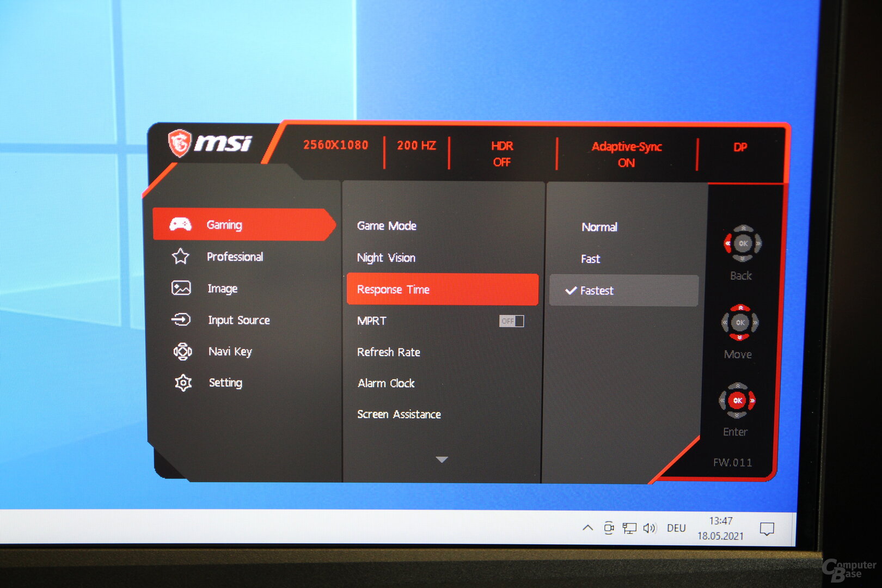
Task: Click the Meet Now tray icon
Action: click(609, 528)
